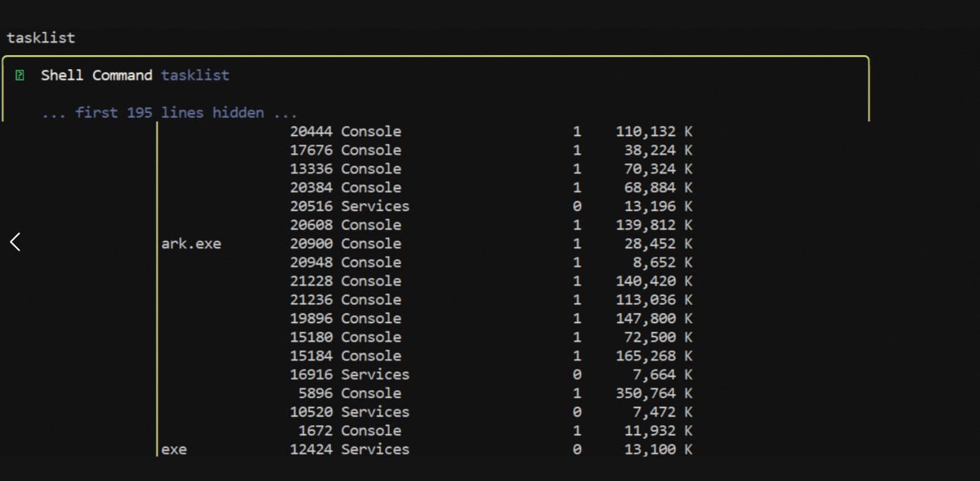
Task: Click the green status icon beside Shell Command
Action: coord(20,76)
